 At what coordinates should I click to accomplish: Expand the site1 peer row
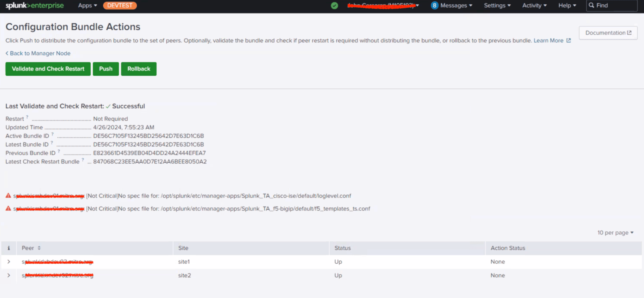(x=9, y=262)
